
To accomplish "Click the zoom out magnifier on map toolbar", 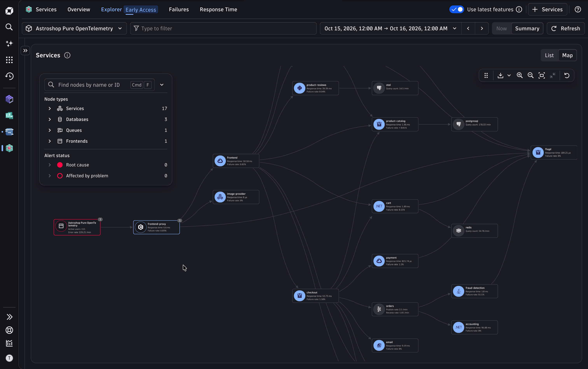I will [x=530, y=75].
